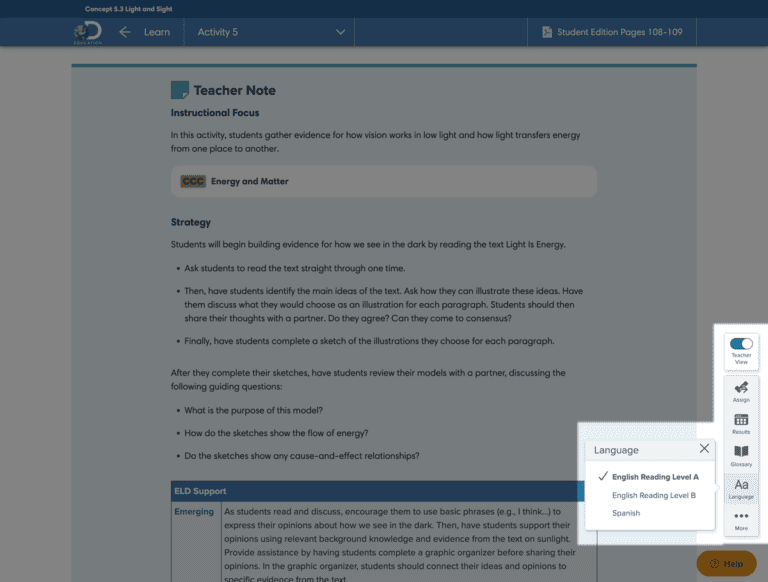768x582 pixels.
Task: Go back using the left arrow
Action: click(x=125, y=32)
